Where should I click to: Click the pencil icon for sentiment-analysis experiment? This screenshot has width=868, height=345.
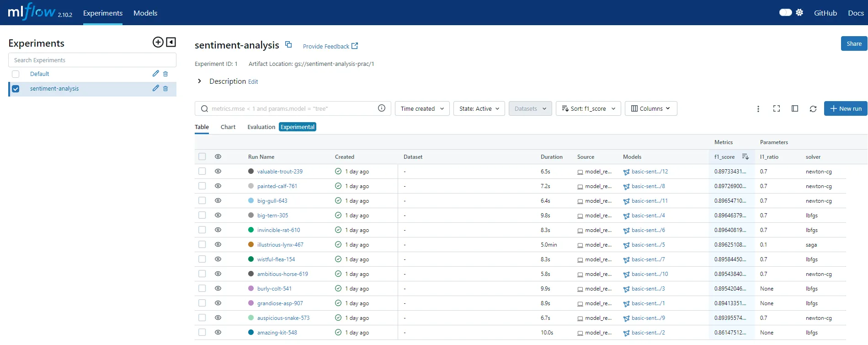pos(155,88)
